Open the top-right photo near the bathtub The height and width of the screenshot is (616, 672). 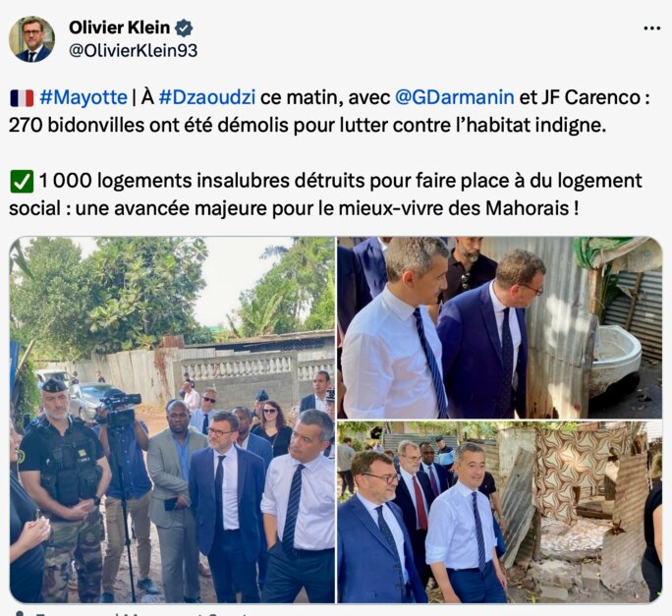[500, 327]
